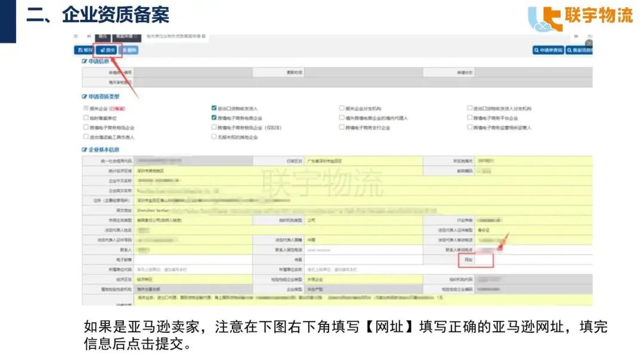Check 跨境电子商务平台企业 checkbox
This screenshot has width=644, height=362.
[x=470, y=118]
